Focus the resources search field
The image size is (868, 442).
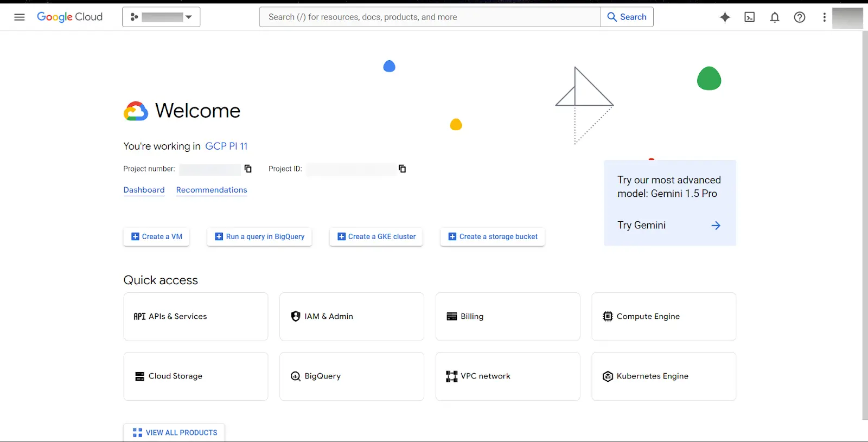tap(430, 17)
